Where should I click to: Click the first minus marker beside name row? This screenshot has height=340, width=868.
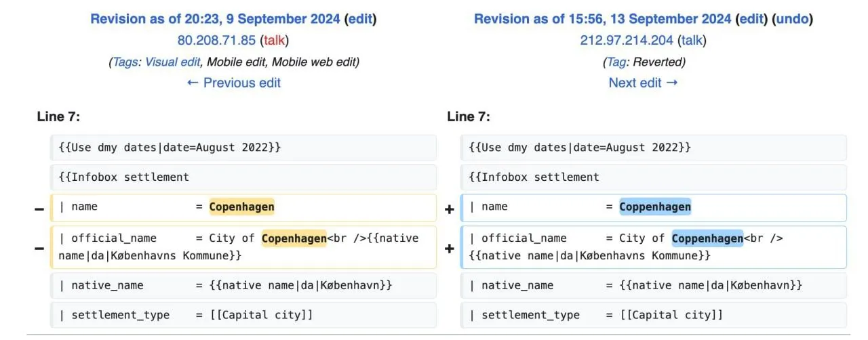pyautogui.click(x=39, y=209)
